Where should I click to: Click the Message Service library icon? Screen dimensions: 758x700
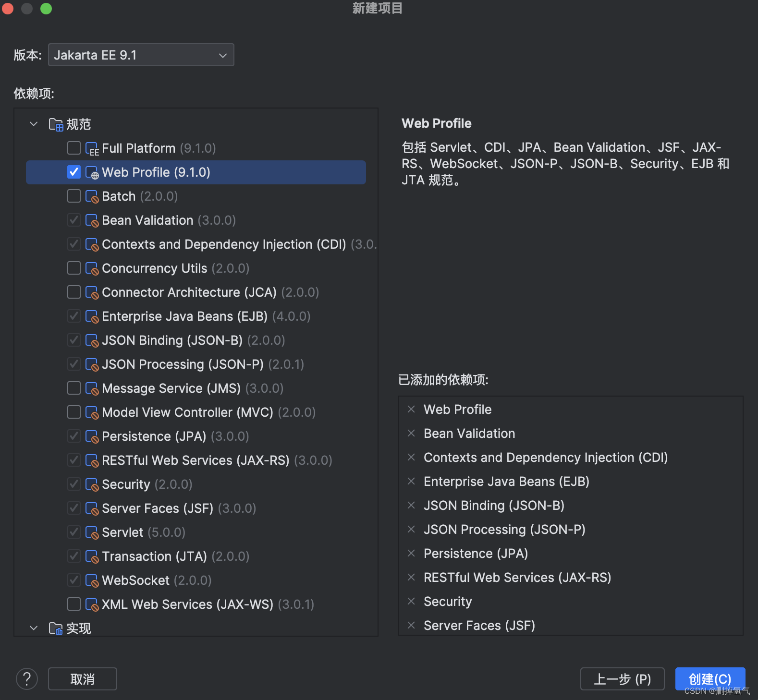[x=92, y=389]
